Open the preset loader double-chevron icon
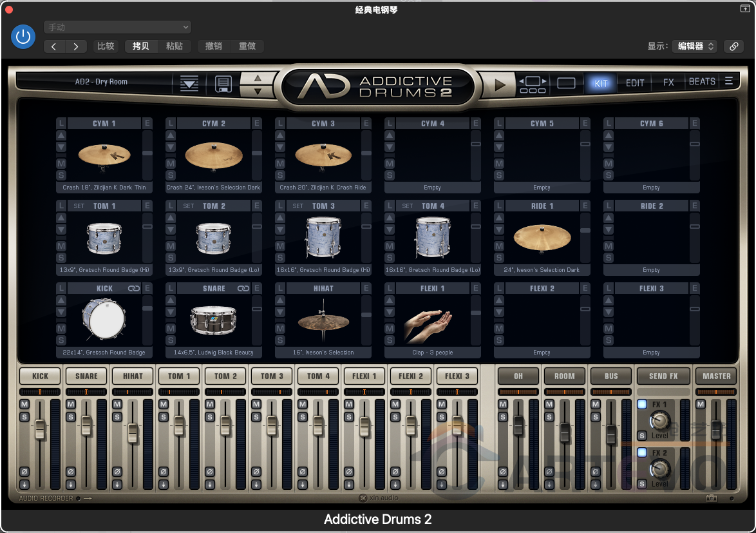 point(189,84)
